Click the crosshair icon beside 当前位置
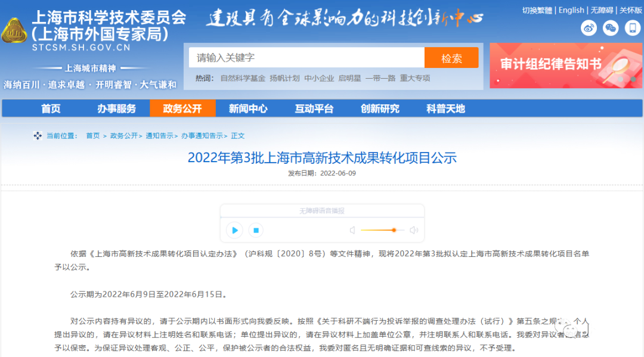Screen dimensions: 644x357 [x=38, y=136]
